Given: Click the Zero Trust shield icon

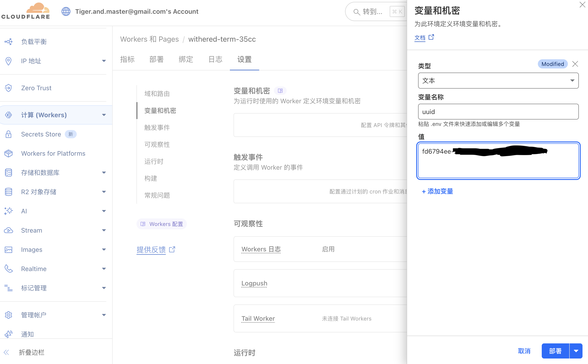Looking at the screenshot, I should [x=8, y=88].
